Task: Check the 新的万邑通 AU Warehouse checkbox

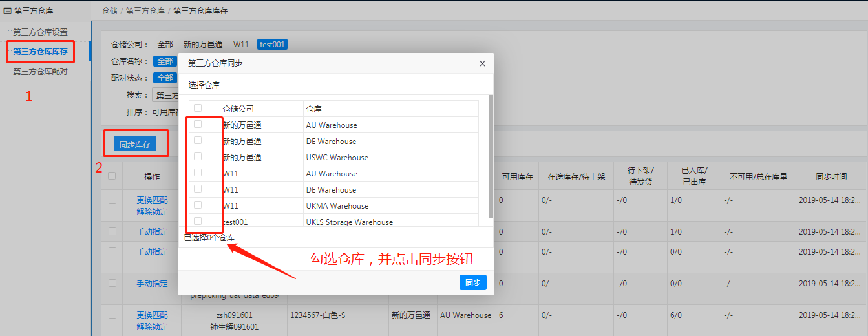Action: click(198, 125)
